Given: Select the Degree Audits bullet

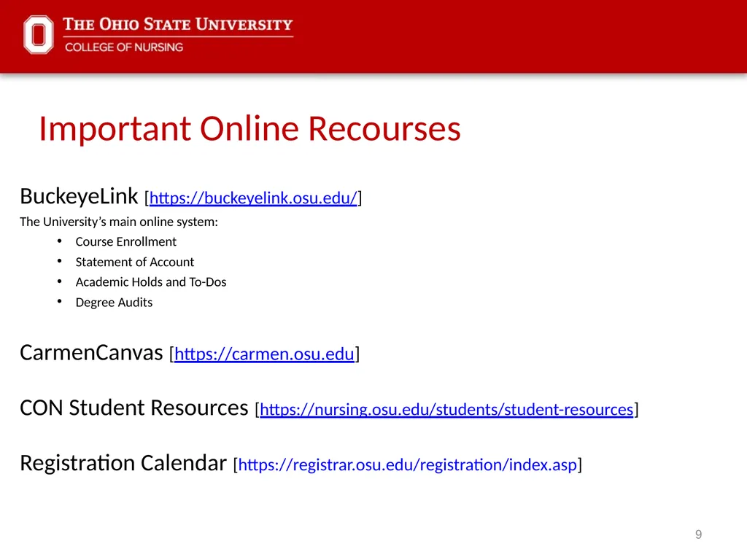Looking at the screenshot, I should point(114,303).
